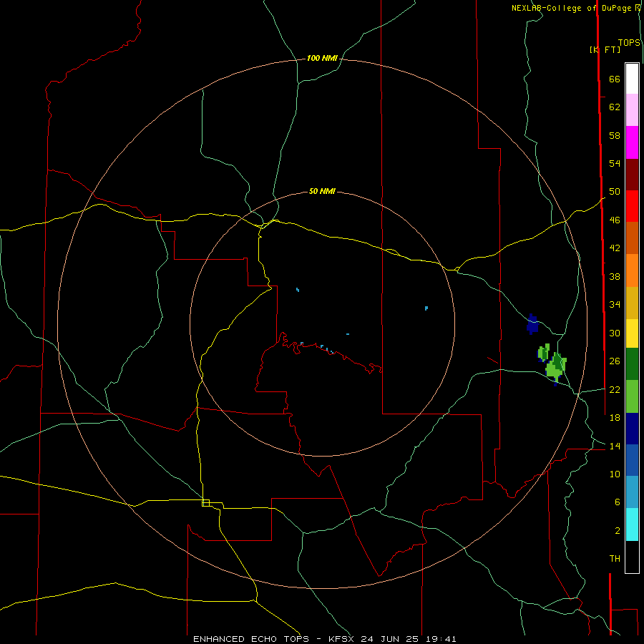Pick the dark orange legend swatch
This screenshot has width=644, height=644.
(632, 238)
